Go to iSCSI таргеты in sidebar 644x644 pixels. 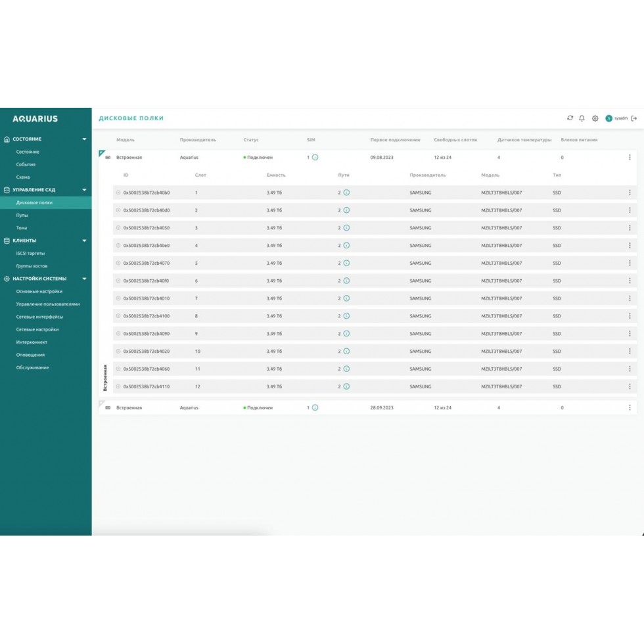click(30, 253)
